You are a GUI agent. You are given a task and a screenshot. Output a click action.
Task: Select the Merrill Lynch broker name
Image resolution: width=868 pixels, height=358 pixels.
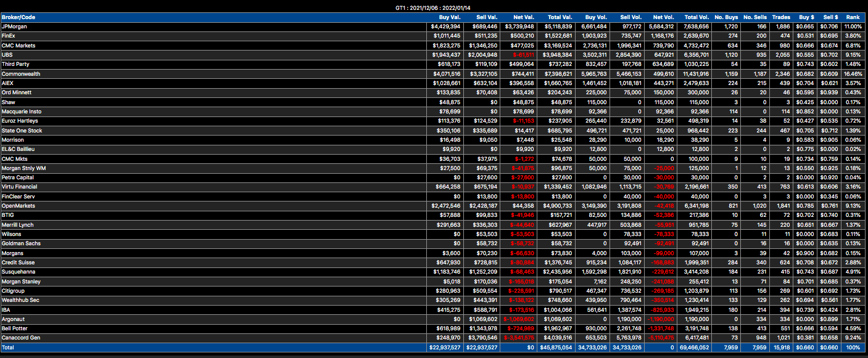[x=17, y=224]
